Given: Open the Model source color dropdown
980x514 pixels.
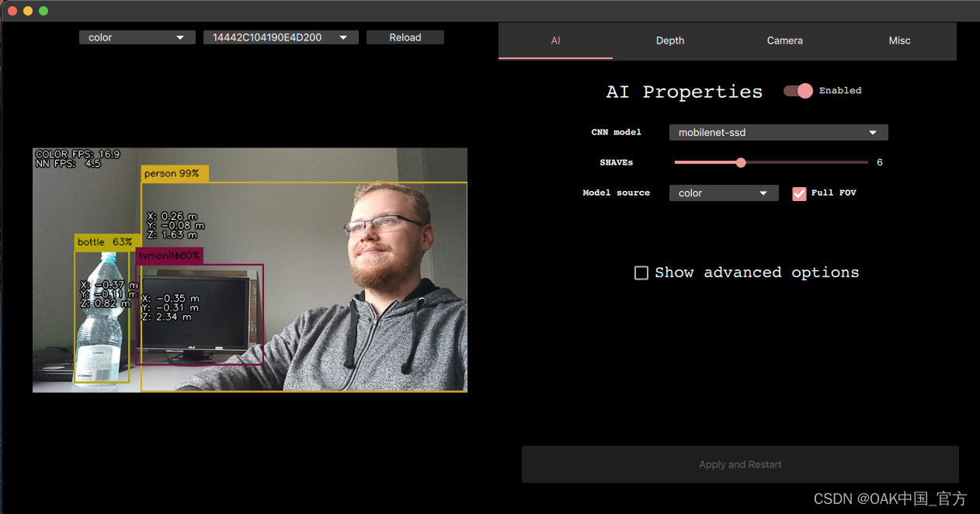Looking at the screenshot, I should coord(724,193).
